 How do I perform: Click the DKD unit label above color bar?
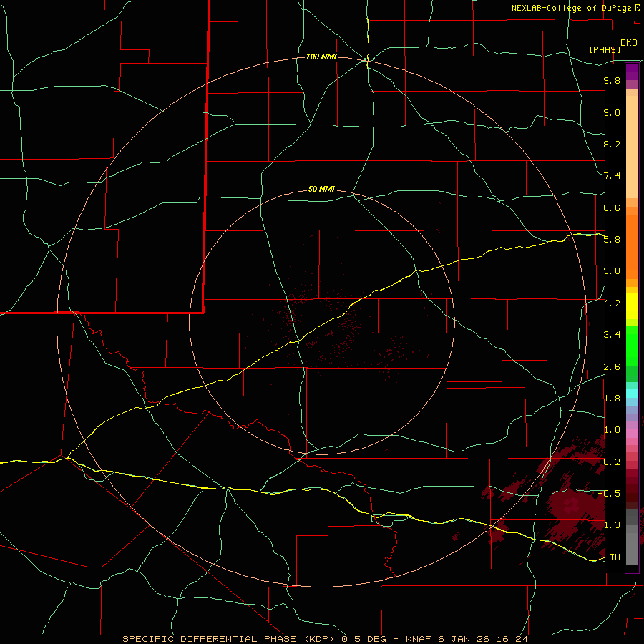point(628,43)
